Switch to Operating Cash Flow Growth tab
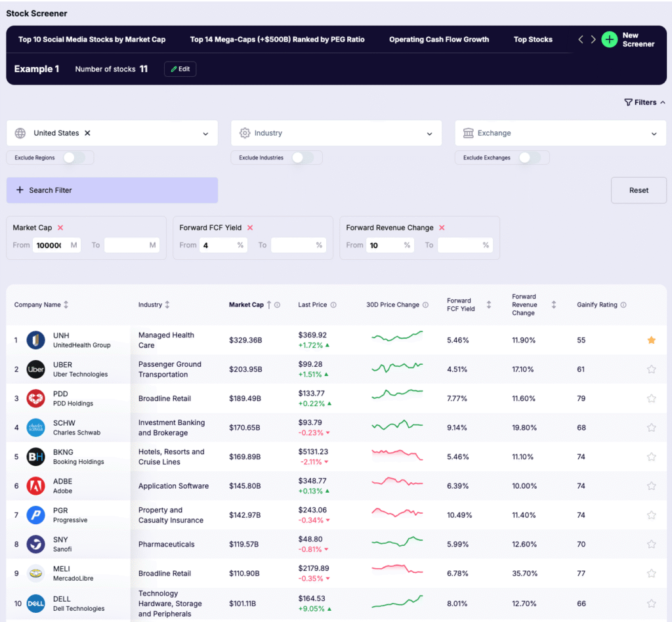Viewport: 672px width, 622px height. coord(438,39)
